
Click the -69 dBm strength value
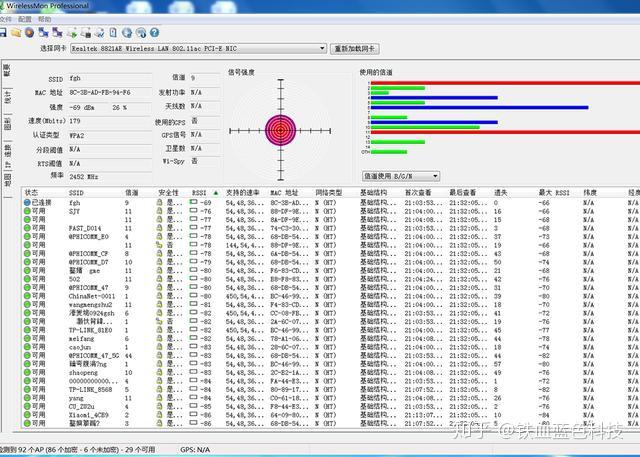pos(82,108)
